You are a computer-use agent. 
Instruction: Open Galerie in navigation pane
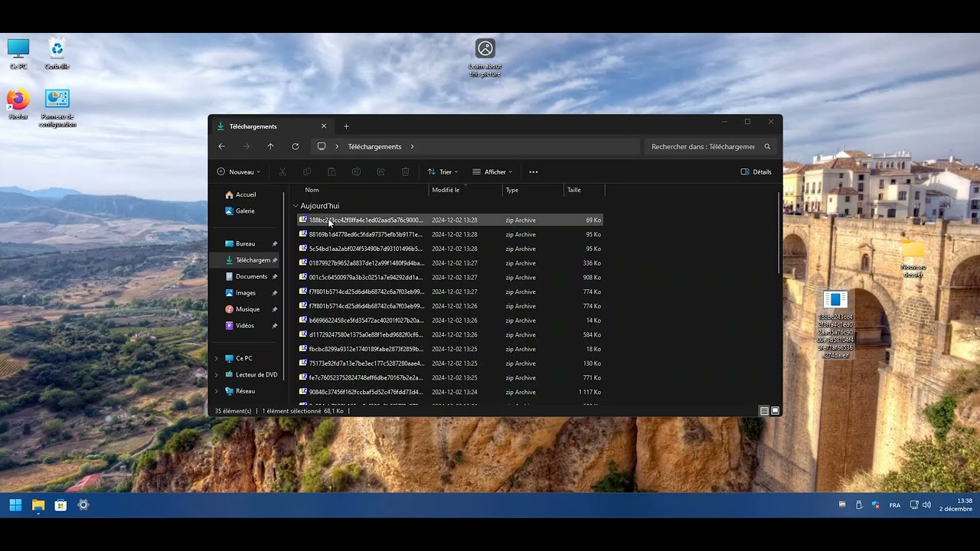pyautogui.click(x=245, y=211)
